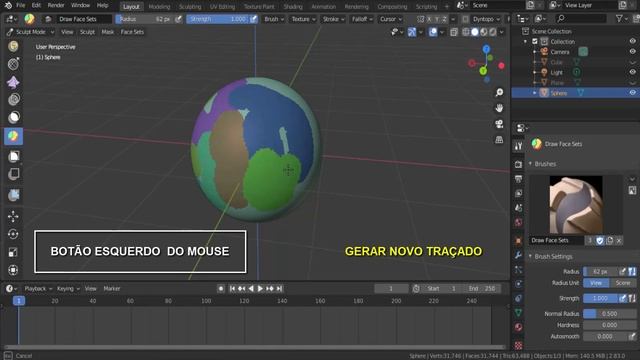Toggle radius pressure sensitivity in header
Screen dimensions: 640x360
(178, 19)
